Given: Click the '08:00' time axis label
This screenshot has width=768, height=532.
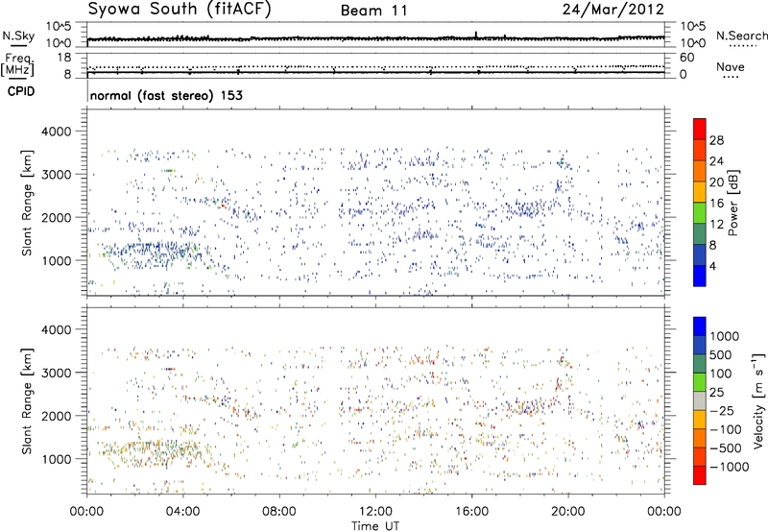Looking at the screenshot, I should point(279,512).
